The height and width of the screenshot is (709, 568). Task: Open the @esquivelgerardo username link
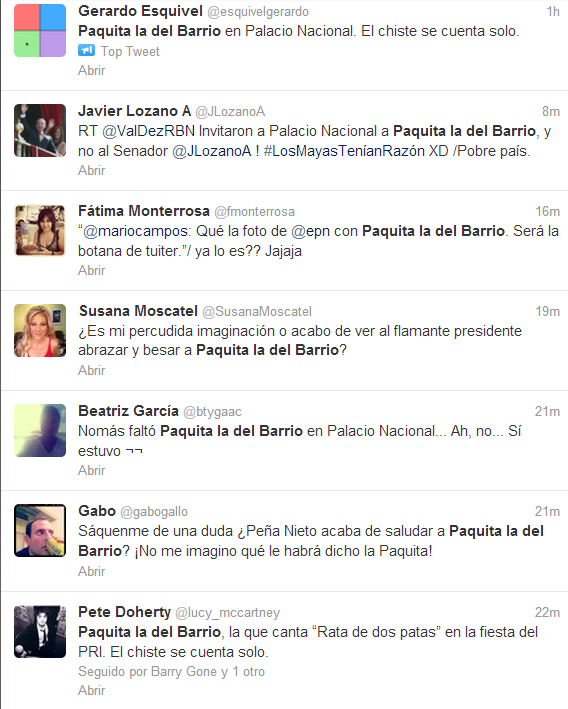tap(258, 12)
